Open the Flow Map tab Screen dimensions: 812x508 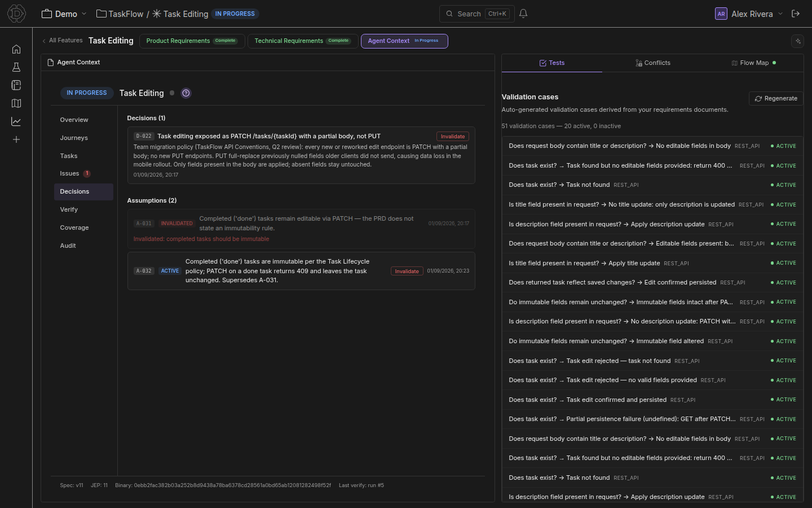pos(753,63)
